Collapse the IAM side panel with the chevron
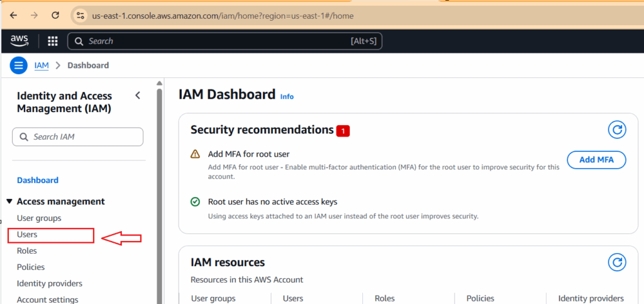644x304 pixels. (138, 96)
